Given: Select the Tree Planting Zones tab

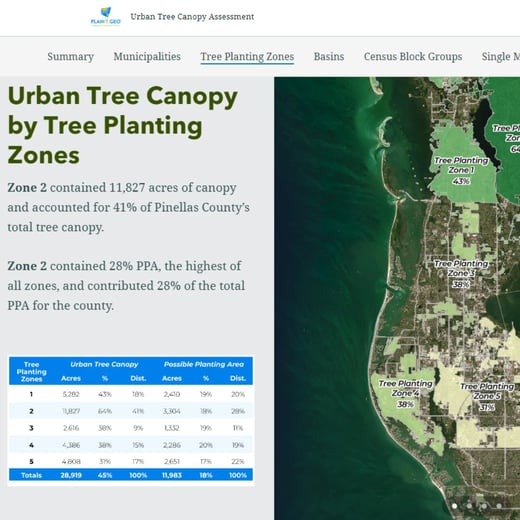Looking at the screenshot, I should (247, 56).
